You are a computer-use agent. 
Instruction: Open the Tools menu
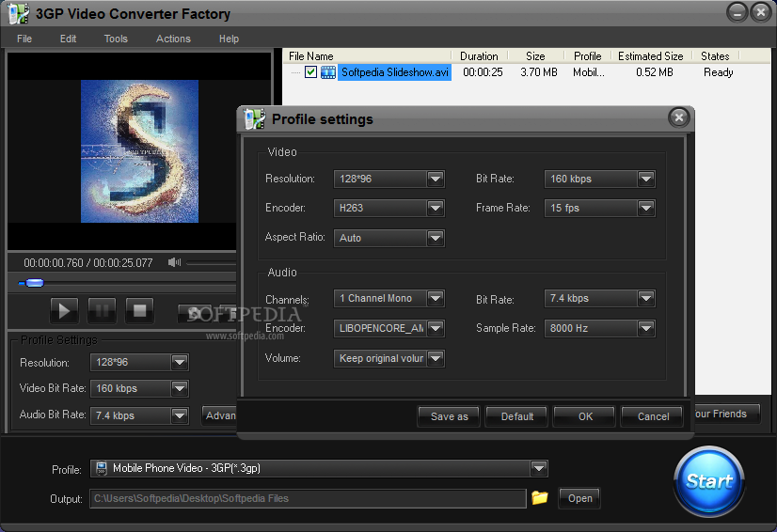tap(116, 39)
